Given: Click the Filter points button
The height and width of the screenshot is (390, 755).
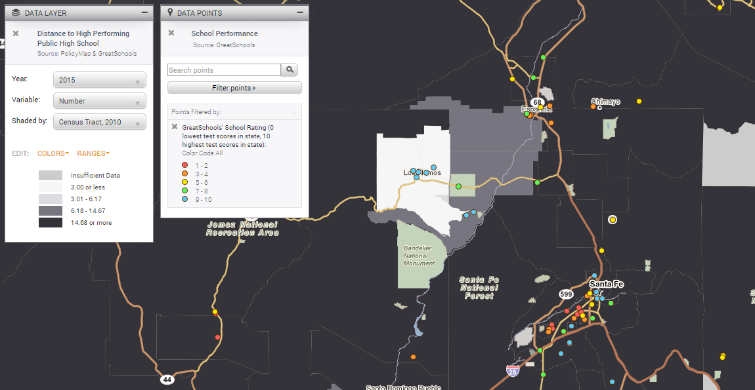Looking at the screenshot, I should 234,88.
